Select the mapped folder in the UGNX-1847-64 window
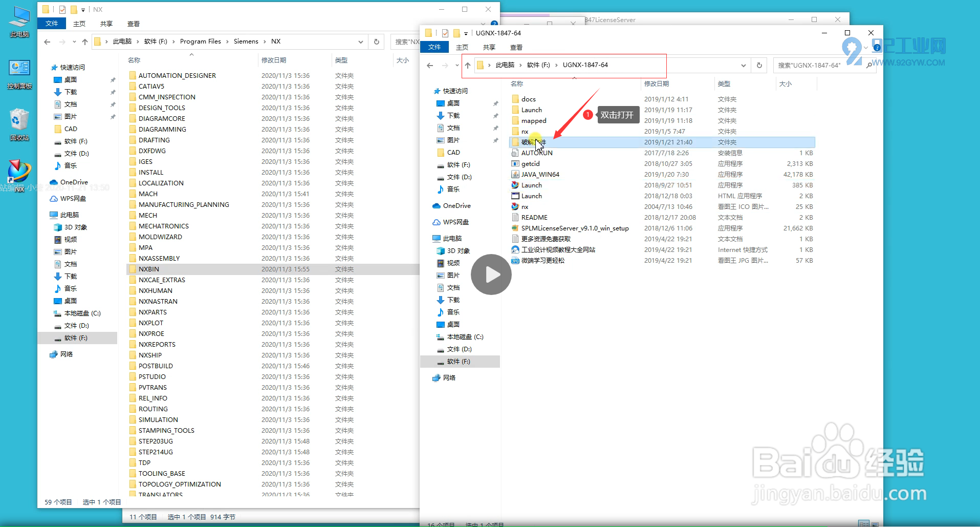The height and width of the screenshot is (527, 980). (533, 121)
